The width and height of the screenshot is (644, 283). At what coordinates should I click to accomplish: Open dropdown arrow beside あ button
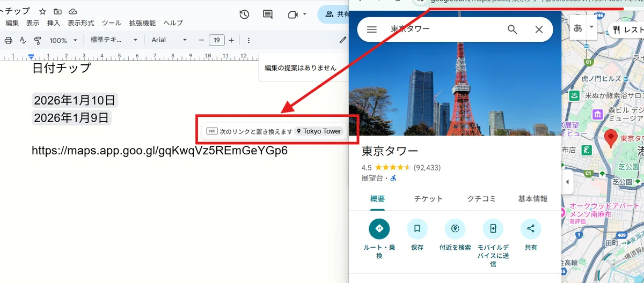591,27
